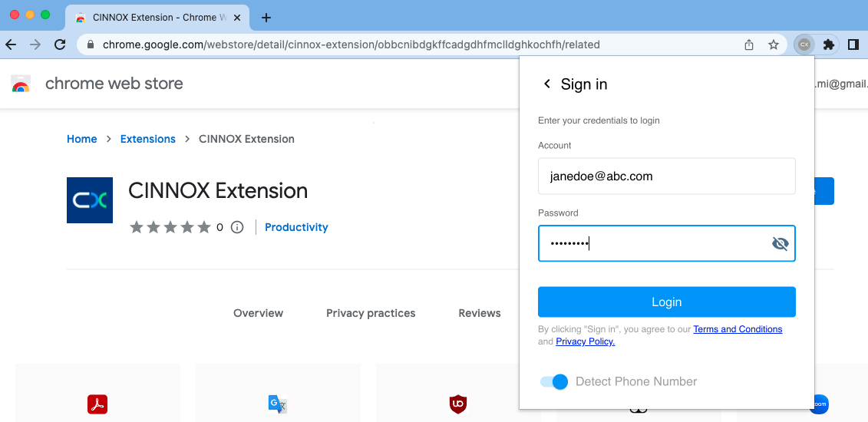Switch to the Privacy practices tab

[371, 313]
